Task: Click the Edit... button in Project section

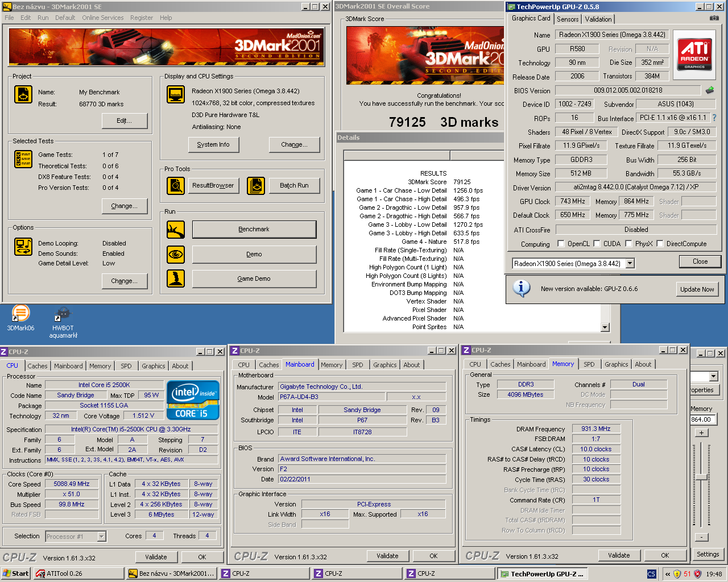Action: pyautogui.click(x=125, y=120)
